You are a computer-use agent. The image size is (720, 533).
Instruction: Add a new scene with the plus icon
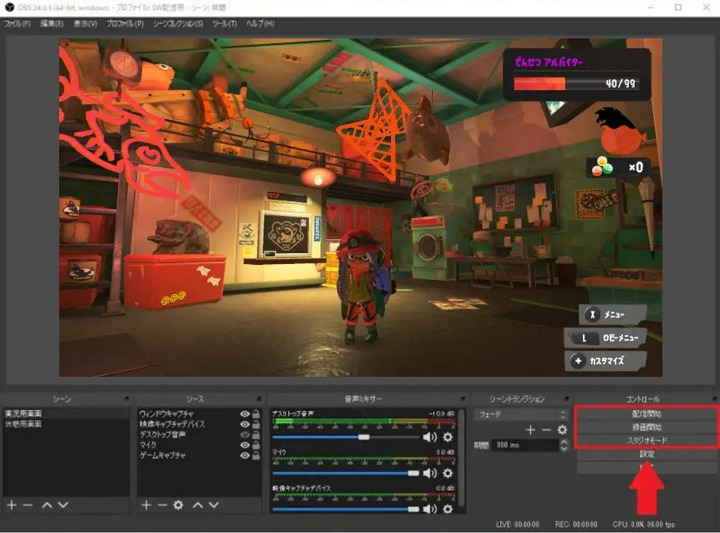click(12, 505)
